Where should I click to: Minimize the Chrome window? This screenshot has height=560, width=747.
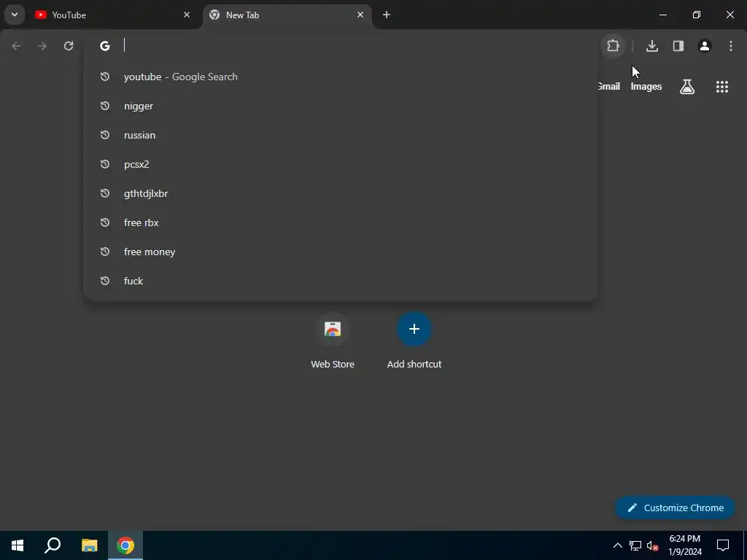click(662, 15)
